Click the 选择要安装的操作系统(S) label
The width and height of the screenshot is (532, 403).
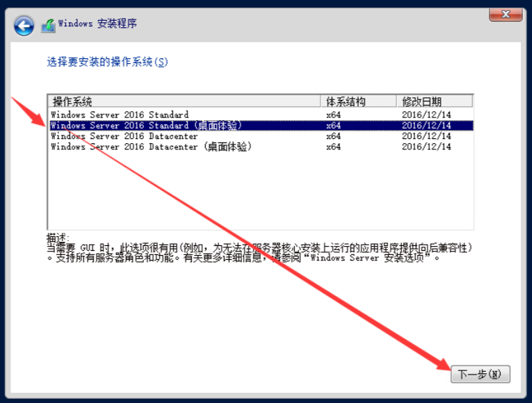[x=107, y=62]
